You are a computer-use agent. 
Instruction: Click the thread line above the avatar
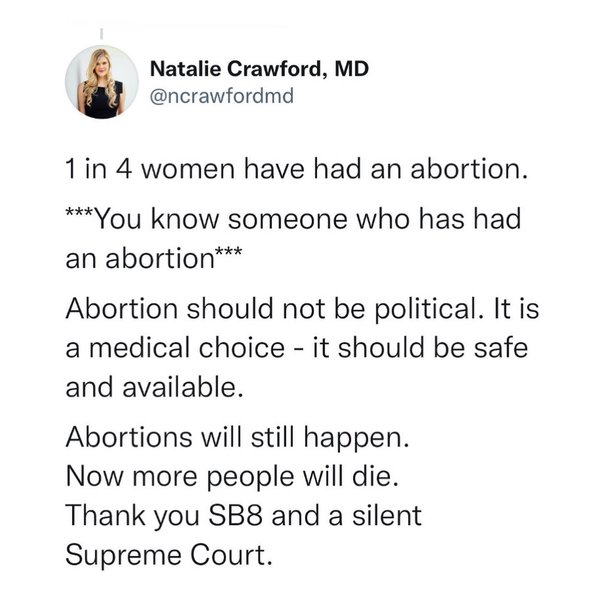point(100,32)
